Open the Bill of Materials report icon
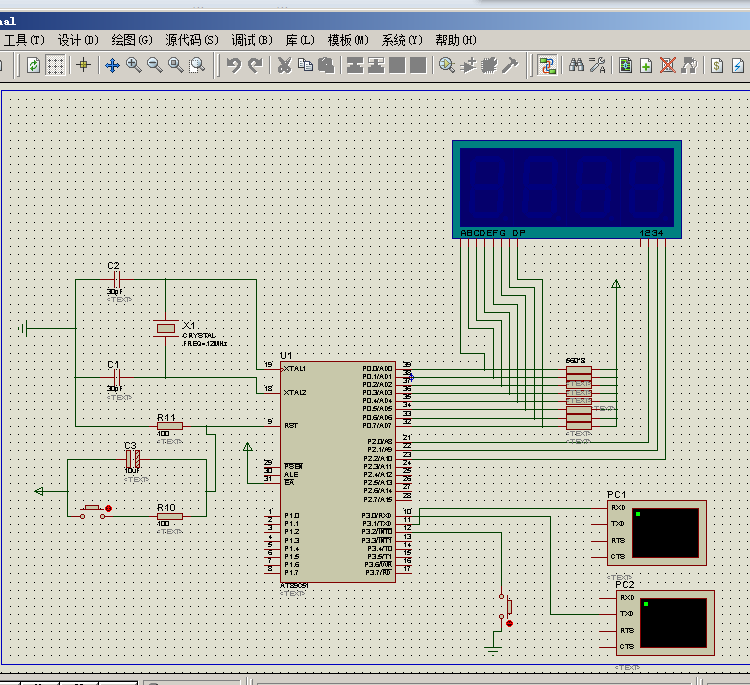Image resolution: width=750 pixels, height=685 pixels. tap(717, 65)
